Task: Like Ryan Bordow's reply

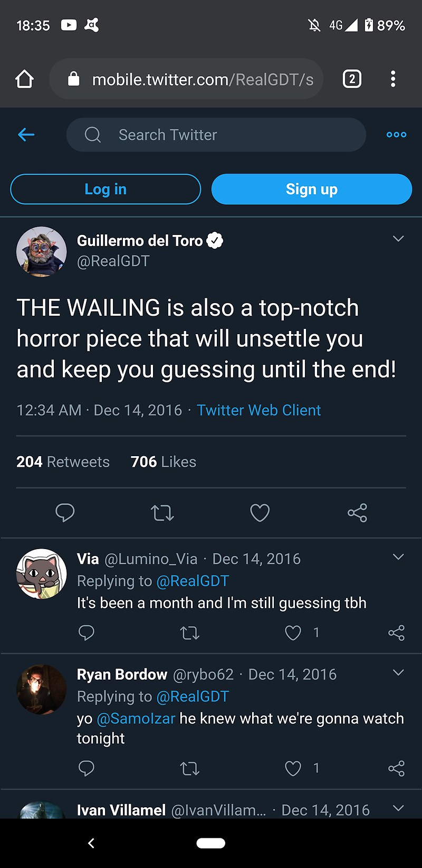Action: pos(293,768)
